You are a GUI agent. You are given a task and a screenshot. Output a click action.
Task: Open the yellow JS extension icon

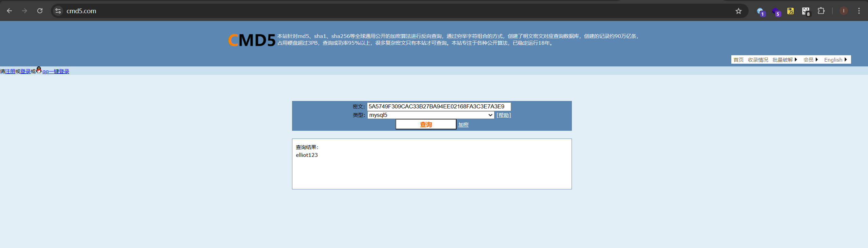pos(790,11)
